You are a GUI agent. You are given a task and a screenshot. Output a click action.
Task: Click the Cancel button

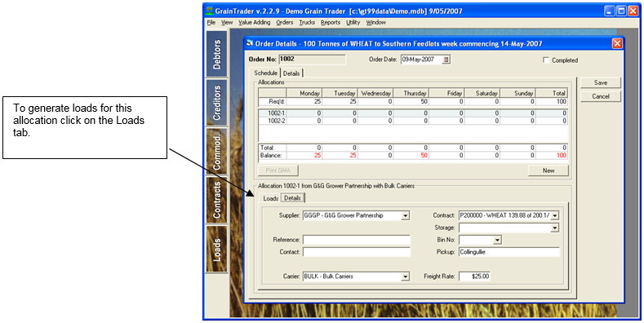[x=601, y=96]
